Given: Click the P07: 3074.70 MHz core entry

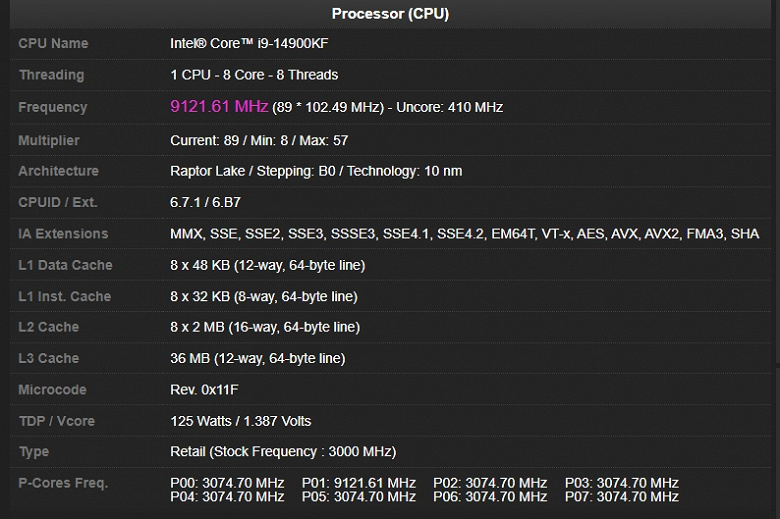Looking at the screenshot, I should tap(622, 497).
